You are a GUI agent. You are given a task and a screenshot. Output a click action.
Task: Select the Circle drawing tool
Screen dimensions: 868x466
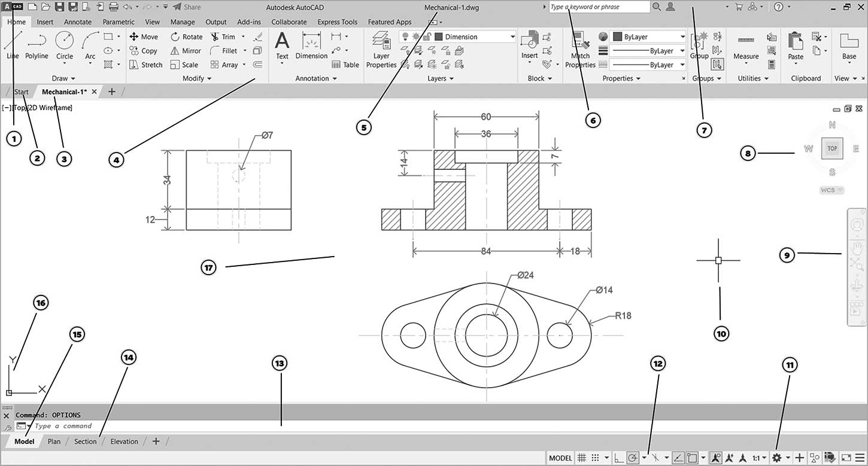pyautogui.click(x=65, y=45)
